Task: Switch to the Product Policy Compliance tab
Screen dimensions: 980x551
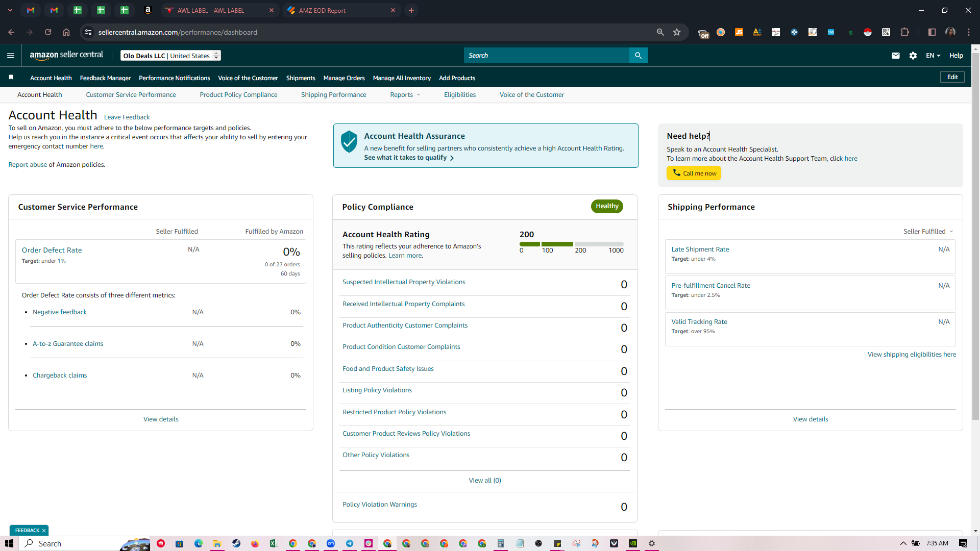Action: coord(238,95)
